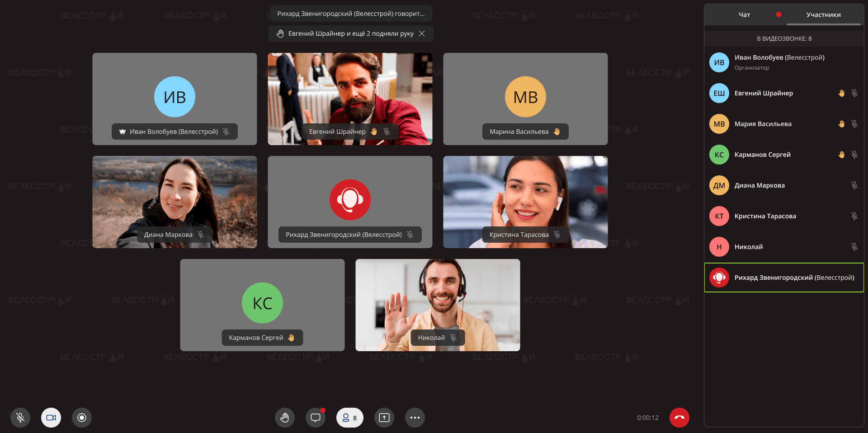Click the call timer 0:00:12
Viewport: 868px width, 433px height.
pyautogui.click(x=648, y=418)
